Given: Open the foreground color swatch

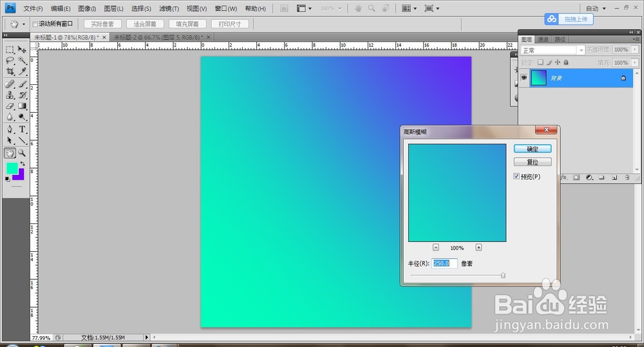Looking at the screenshot, I should pyautogui.click(x=12, y=169).
